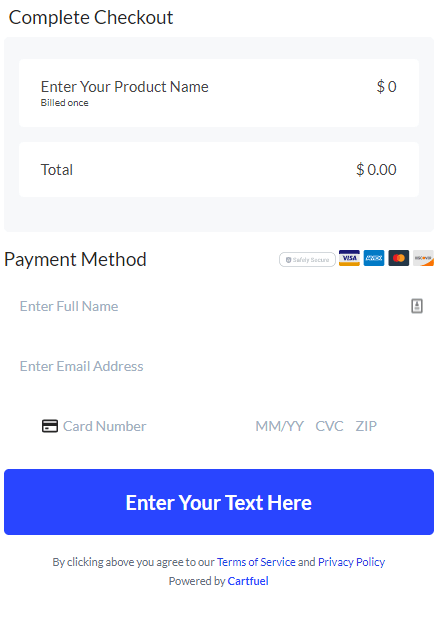Select the ZIP code input
The image size is (446, 621).
pos(366,426)
